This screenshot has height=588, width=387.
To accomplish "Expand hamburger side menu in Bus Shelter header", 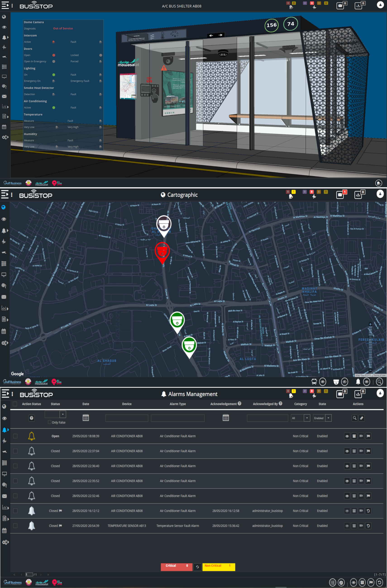I will [5, 5].
